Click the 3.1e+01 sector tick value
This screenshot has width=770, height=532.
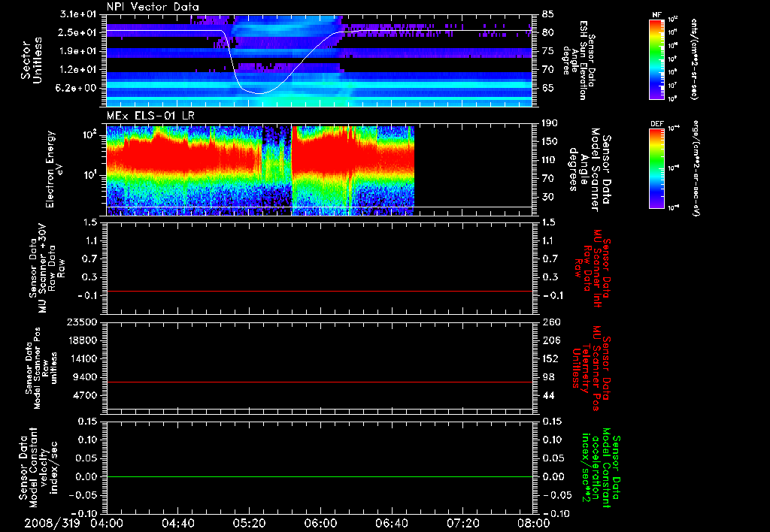[x=78, y=14]
